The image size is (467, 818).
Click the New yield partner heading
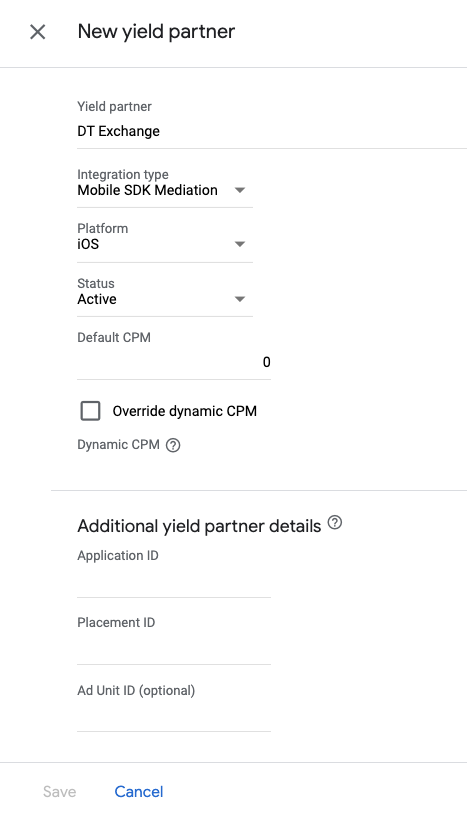coord(157,32)
